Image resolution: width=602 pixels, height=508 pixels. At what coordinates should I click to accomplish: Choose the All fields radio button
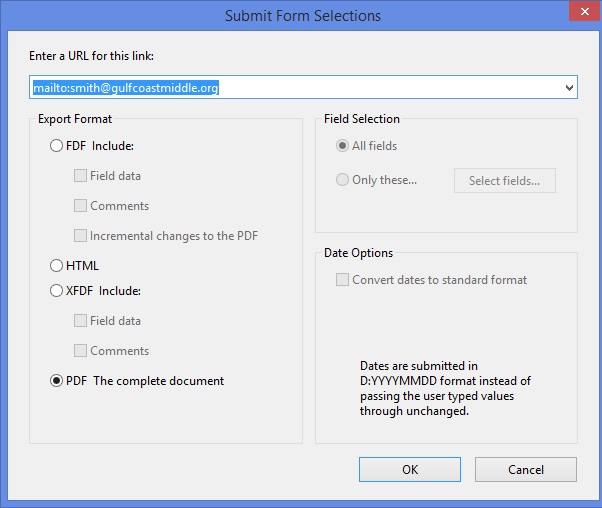pyautogui.click(x=343, y=146)
